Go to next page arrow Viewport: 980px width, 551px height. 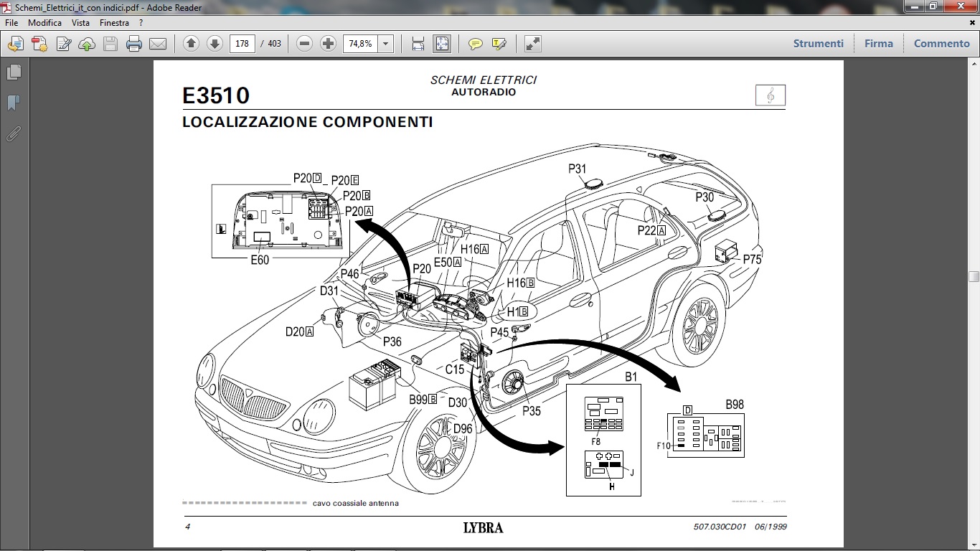click(215, 44)
